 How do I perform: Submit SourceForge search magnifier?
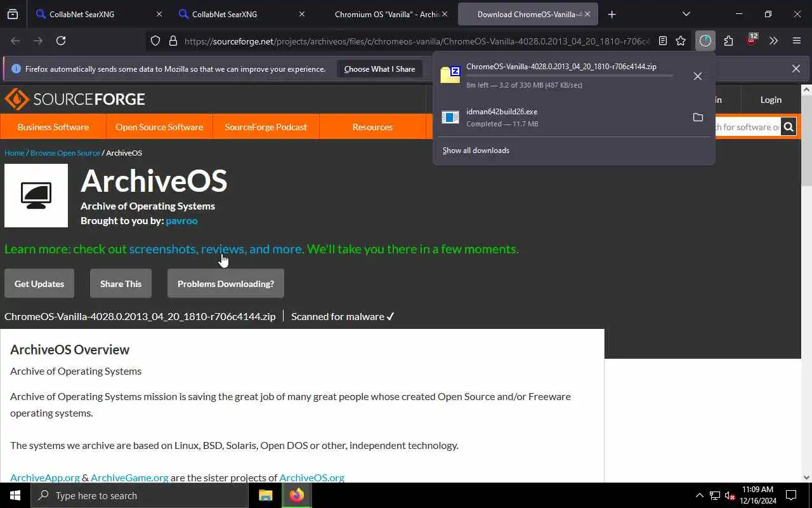coord(789,127)
